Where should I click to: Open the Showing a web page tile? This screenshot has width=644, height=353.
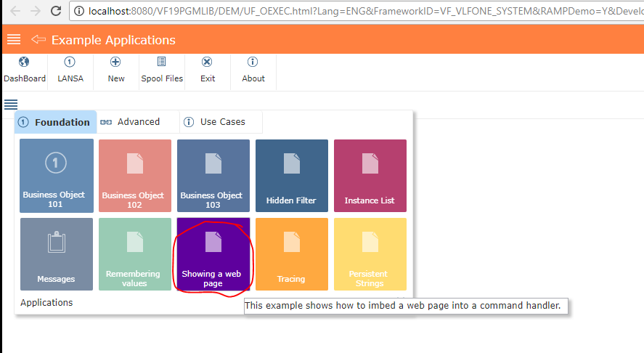pyautogui.click(x=213, y=254)
